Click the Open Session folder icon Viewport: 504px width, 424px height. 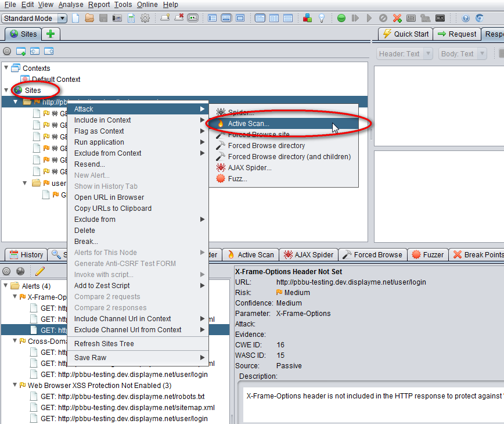(89, 18)
